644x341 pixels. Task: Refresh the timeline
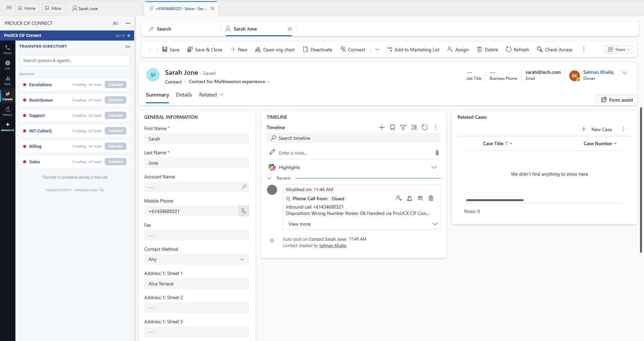425,127
